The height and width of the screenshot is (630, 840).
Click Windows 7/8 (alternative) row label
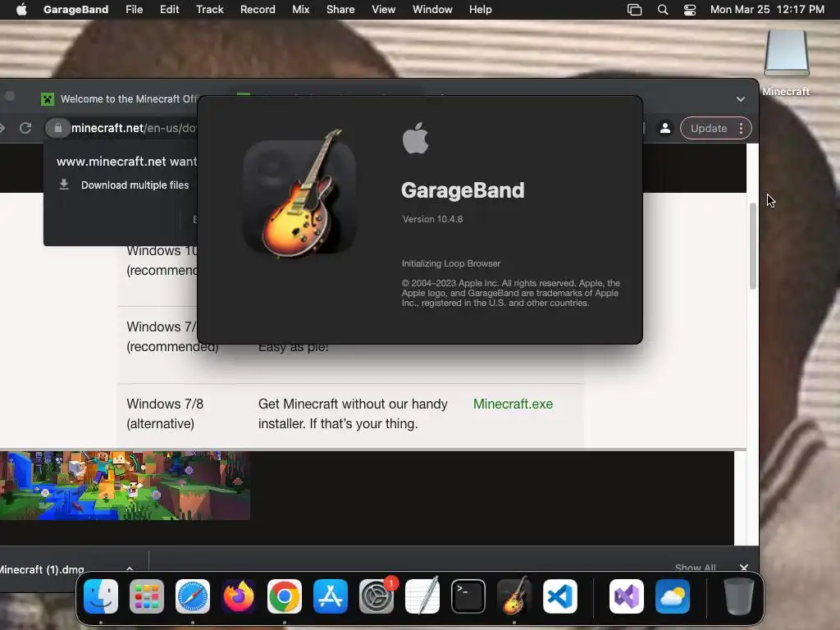[165, 413]
